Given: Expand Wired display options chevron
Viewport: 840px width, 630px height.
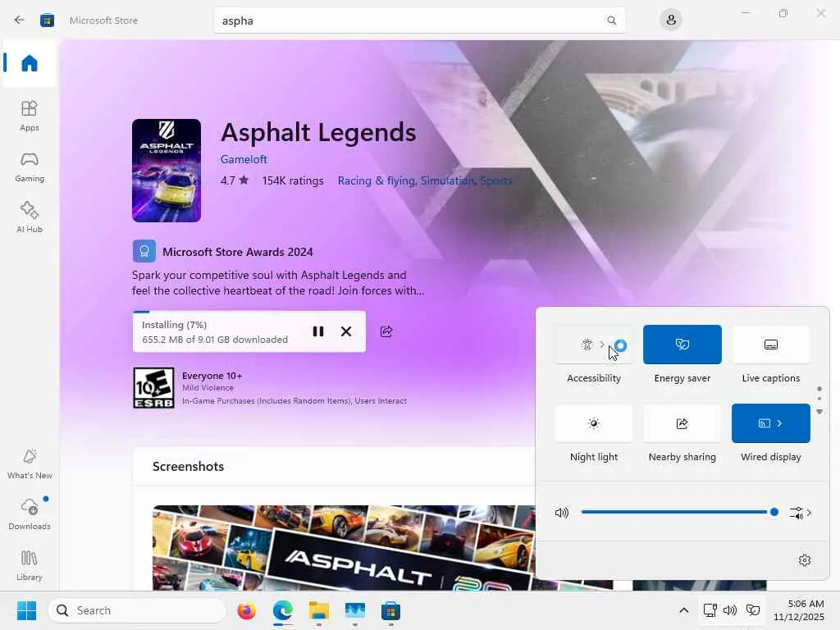Looking at the screenshot, I should coord(780,423).
